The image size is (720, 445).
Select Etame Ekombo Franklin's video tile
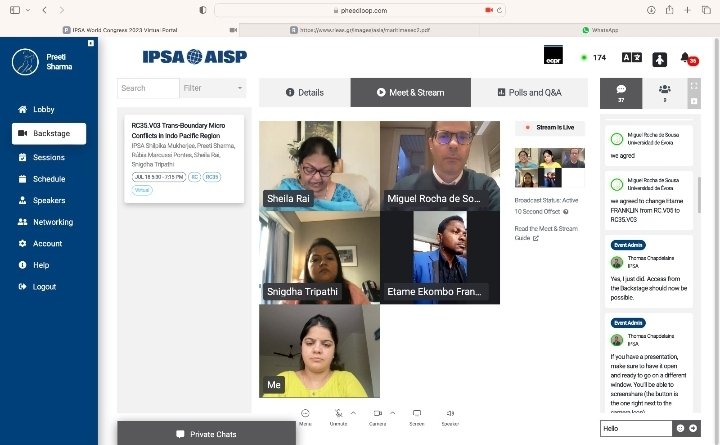440,258
